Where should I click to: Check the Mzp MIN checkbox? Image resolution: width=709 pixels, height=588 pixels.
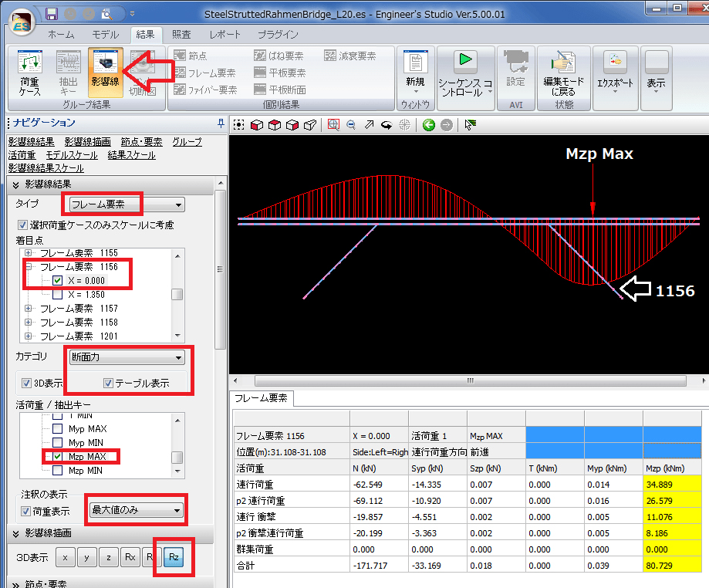[57, 471]
